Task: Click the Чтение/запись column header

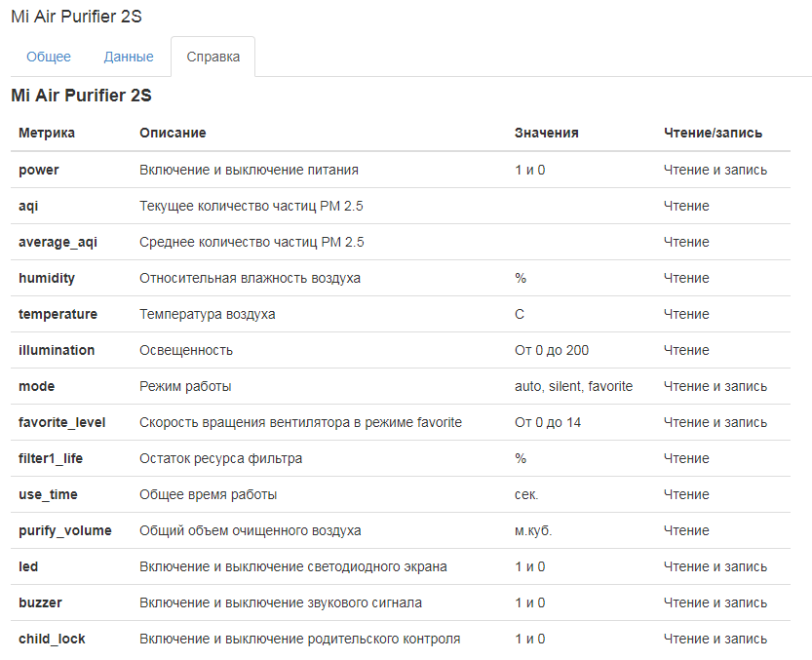Action: [x=713, y=133]
